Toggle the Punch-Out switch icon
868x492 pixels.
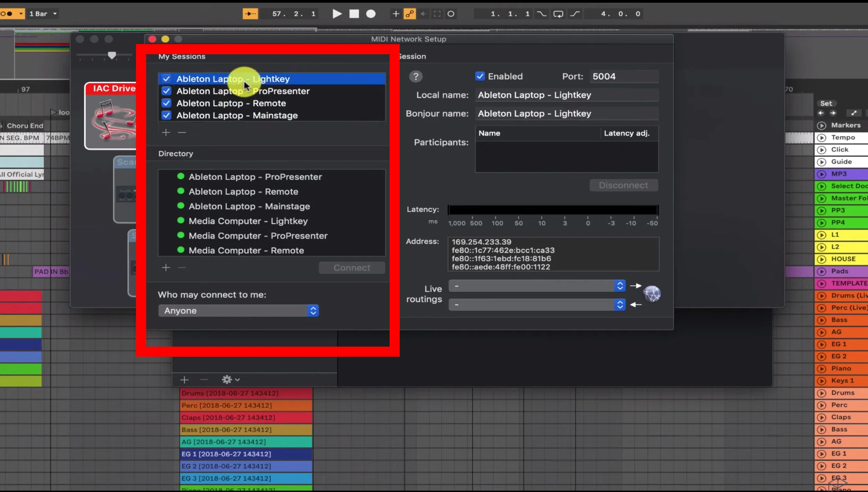[575, 14]
